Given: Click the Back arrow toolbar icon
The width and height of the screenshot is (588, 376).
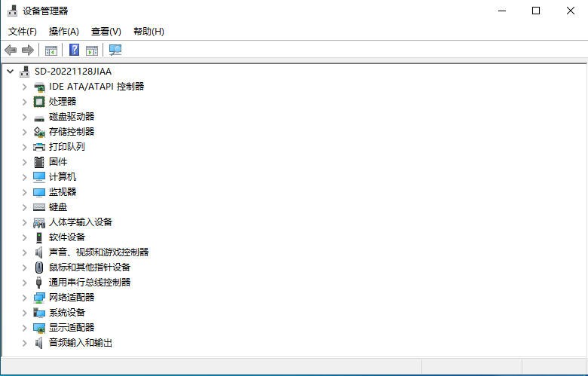Looking at the screenshot, I should click(x=10, y=50).
